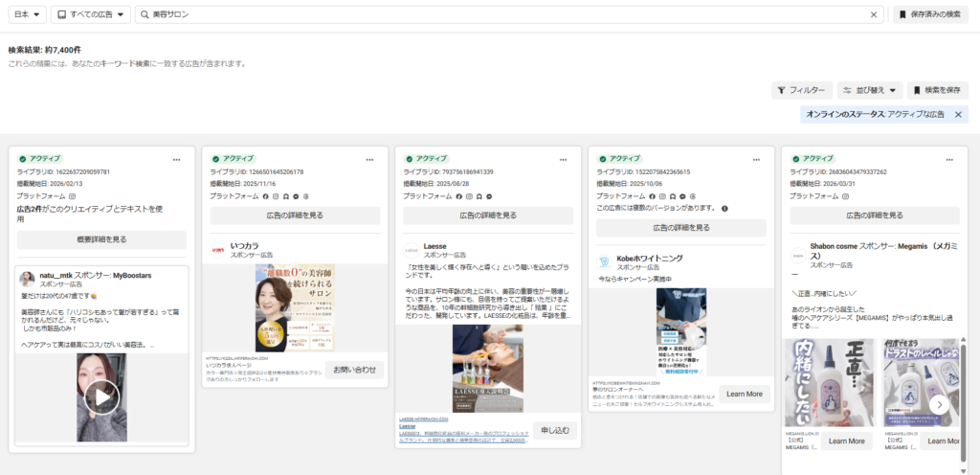Screen dimensions: 980x475
Task: Click お問い合わせ button on いつカラ ad
Action: click(x=355, y=369)
